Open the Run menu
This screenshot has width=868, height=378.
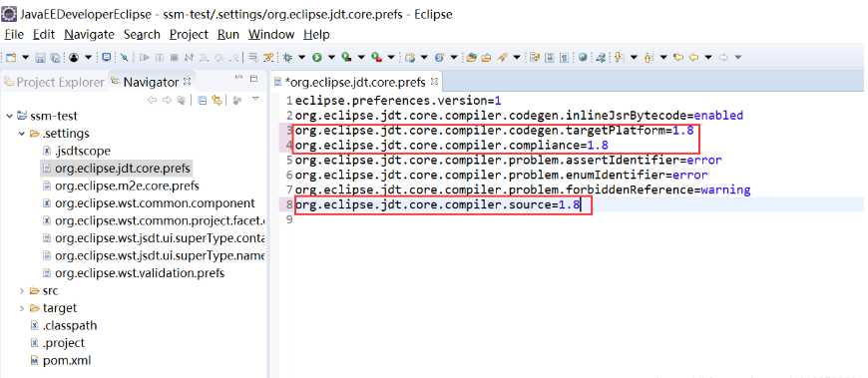228,34
